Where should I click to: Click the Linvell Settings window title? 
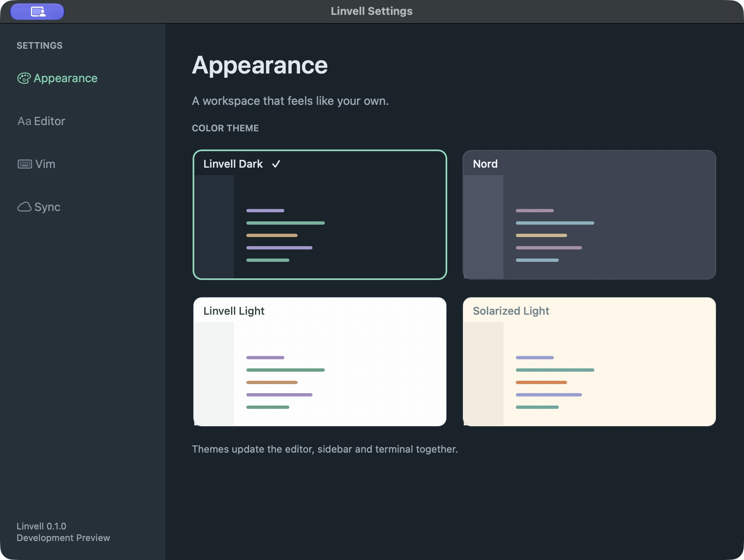point(372,11)
